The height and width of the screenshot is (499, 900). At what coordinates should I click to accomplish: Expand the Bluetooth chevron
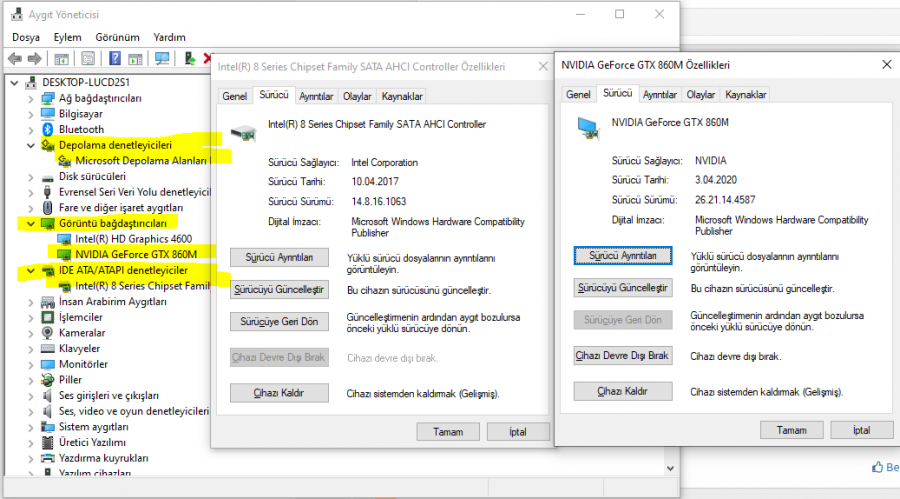31,130
